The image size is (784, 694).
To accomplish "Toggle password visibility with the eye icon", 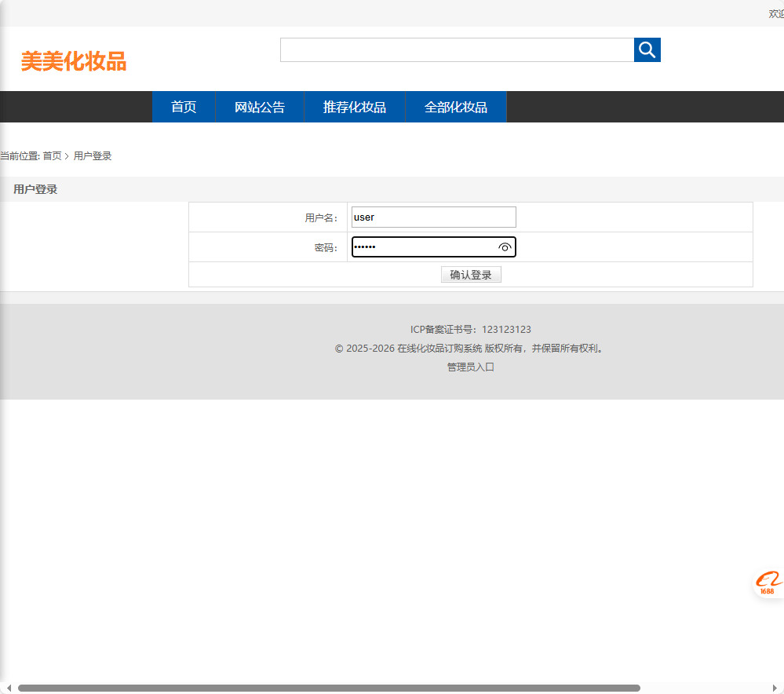I will tap(505, 247).
